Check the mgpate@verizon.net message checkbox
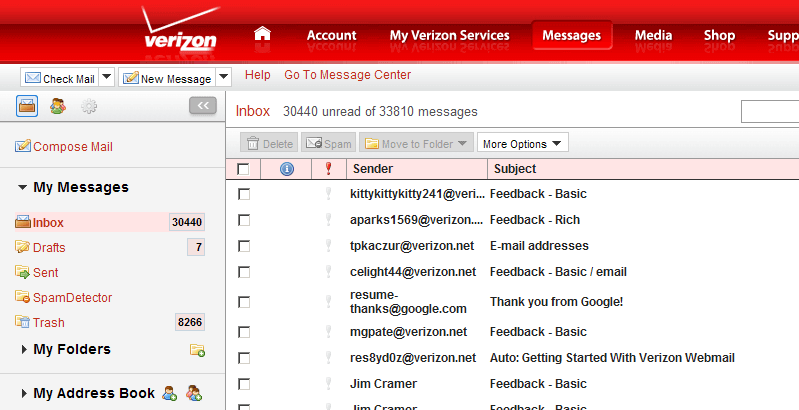Screen dimensions: 799x410 tap(244, 332)
